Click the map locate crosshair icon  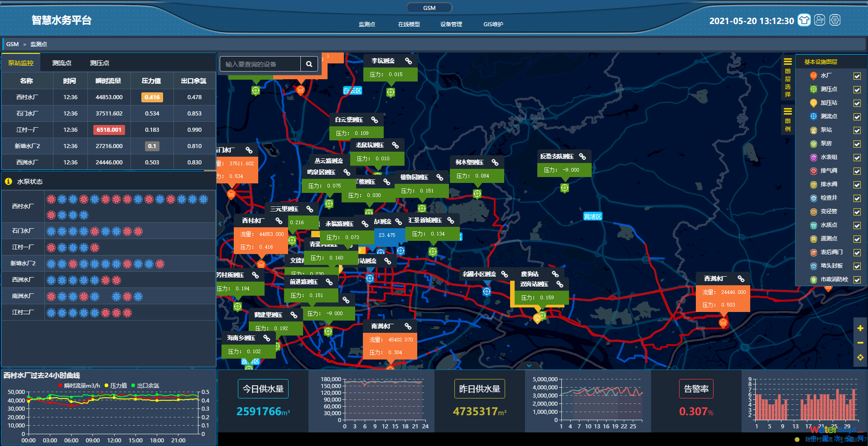pos(860,358)
